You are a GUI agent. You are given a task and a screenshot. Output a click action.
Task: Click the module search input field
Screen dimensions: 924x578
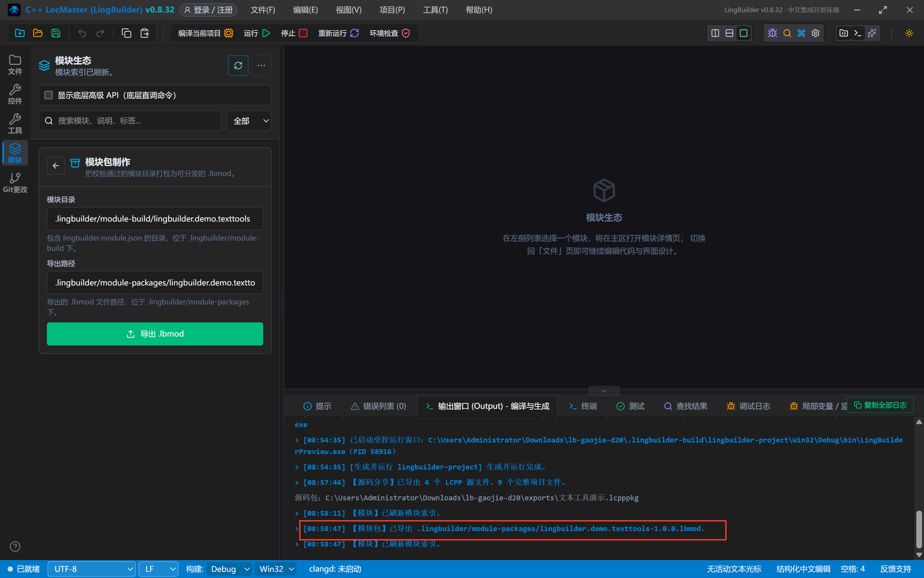click(130, 121)
